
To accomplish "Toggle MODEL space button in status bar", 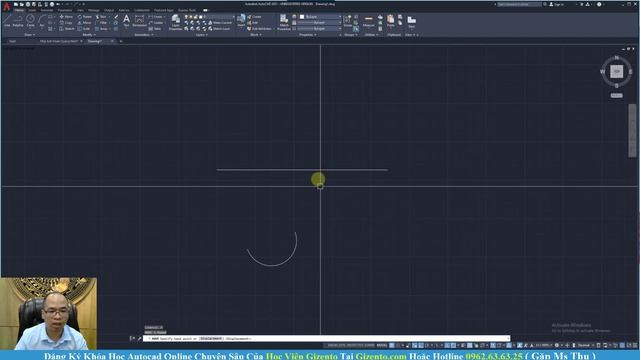I will (x=382, y=345).
